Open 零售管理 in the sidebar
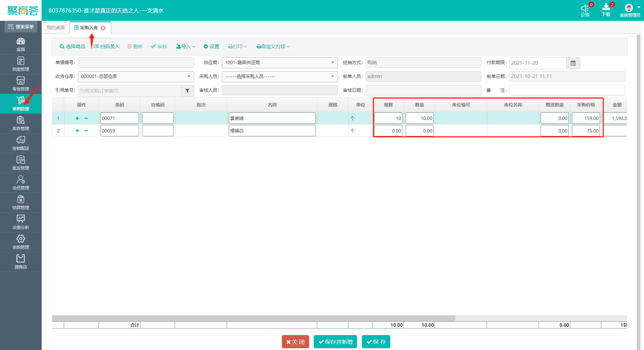 click(x=21, y=84)
